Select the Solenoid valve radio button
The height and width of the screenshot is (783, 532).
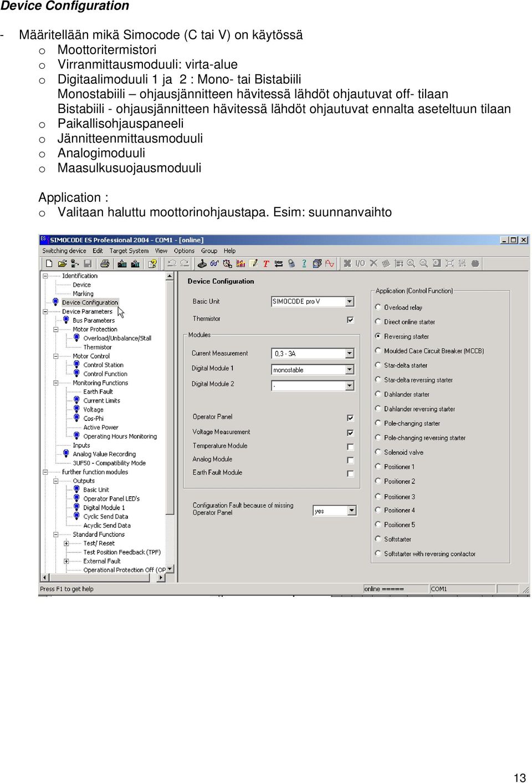378,452
